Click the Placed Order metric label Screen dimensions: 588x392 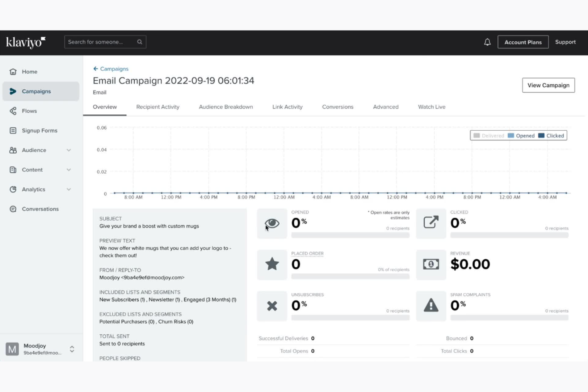pos(308,253)
